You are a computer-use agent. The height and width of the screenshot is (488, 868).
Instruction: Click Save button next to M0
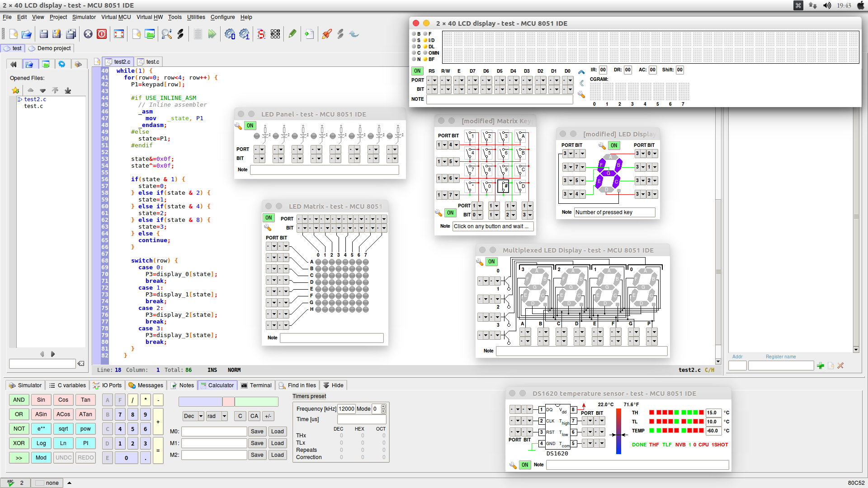[x=257, y=432]
